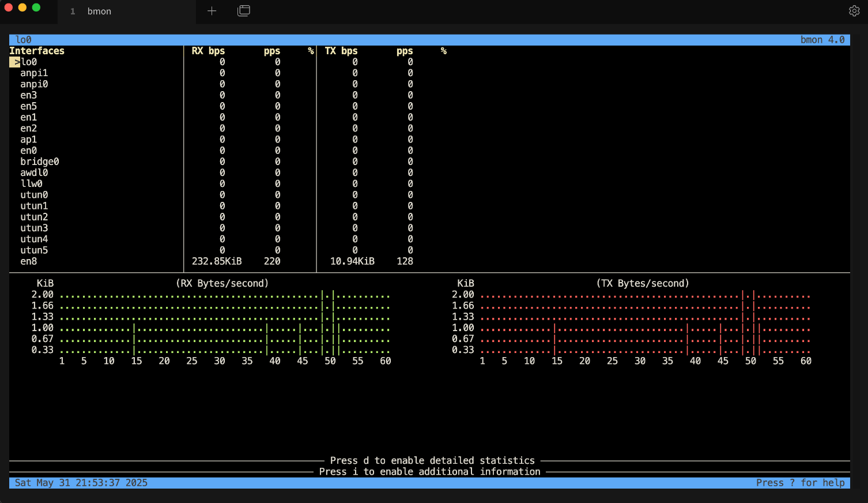Screen dimensions: 868x503
Task: Click the selection arrow marker beside lo0
Action: coord(15,62)
